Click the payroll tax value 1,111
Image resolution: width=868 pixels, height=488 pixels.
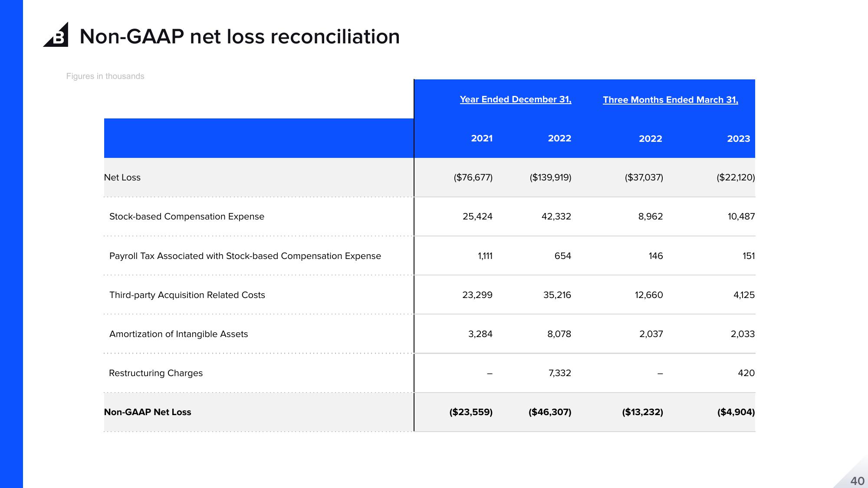(x=485, y=256)
